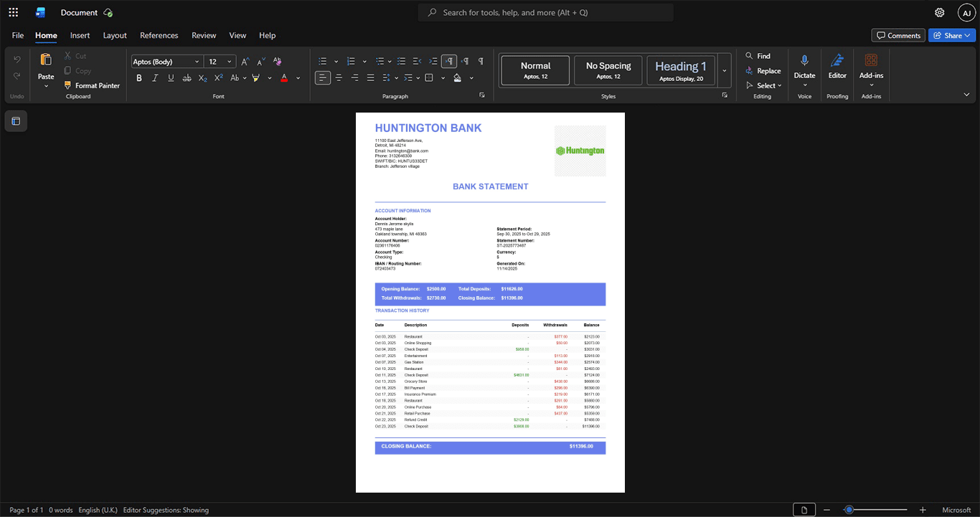Toggle Superscript formatting

coord(219,77)
